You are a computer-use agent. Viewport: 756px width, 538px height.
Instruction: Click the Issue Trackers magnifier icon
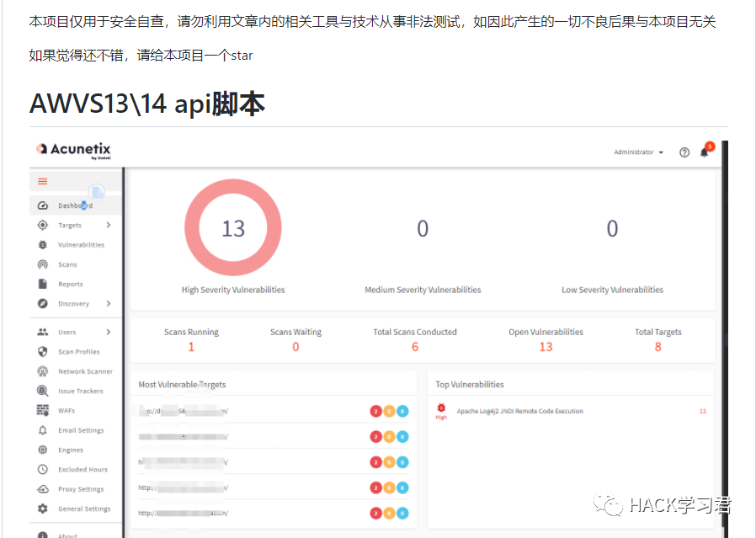[x=42, y=391]
